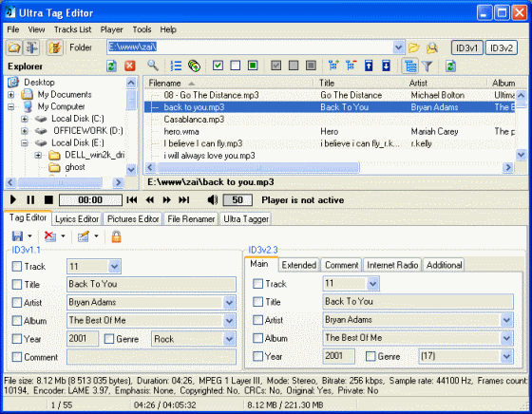Check ID3v1.1 Year checkbox

(x=17, y=338)
